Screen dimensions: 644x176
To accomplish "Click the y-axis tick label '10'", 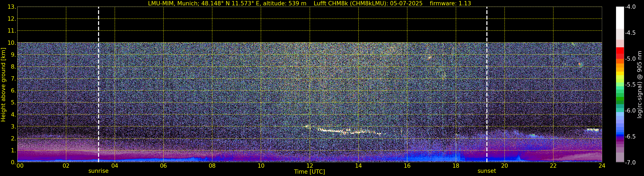I will click(11, 43).
